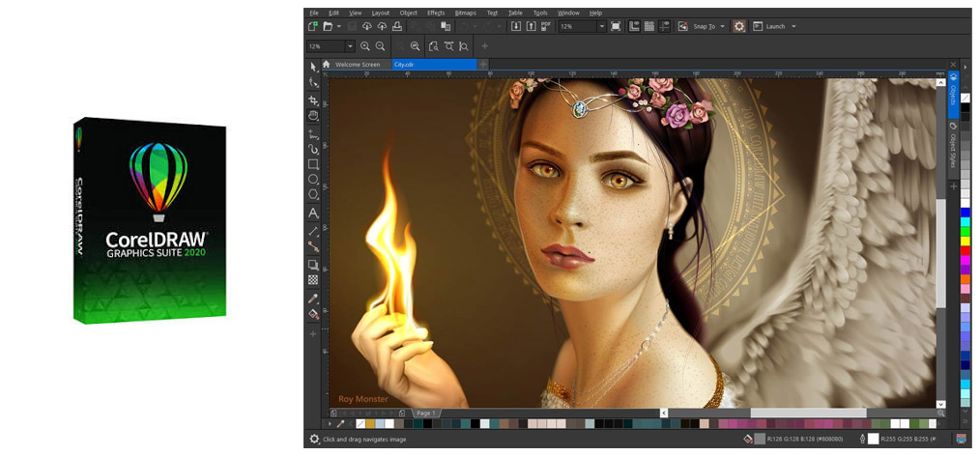The width and height of the screenshot is (980, 456).
Task: Select the Text tool
Action: [x=313, y=213]
